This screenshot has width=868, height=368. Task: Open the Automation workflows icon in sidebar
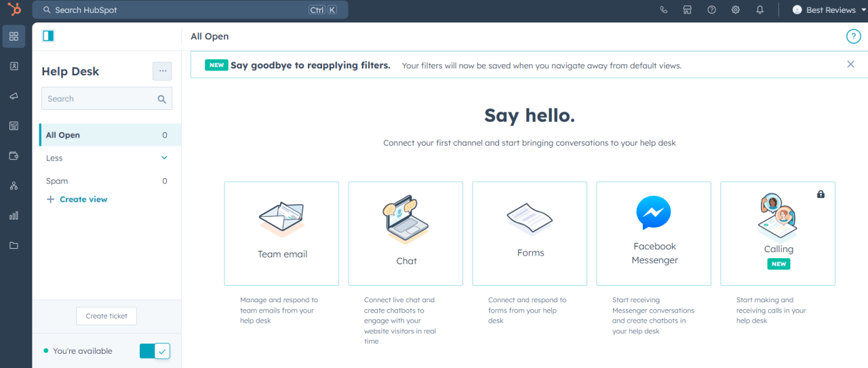14,185
